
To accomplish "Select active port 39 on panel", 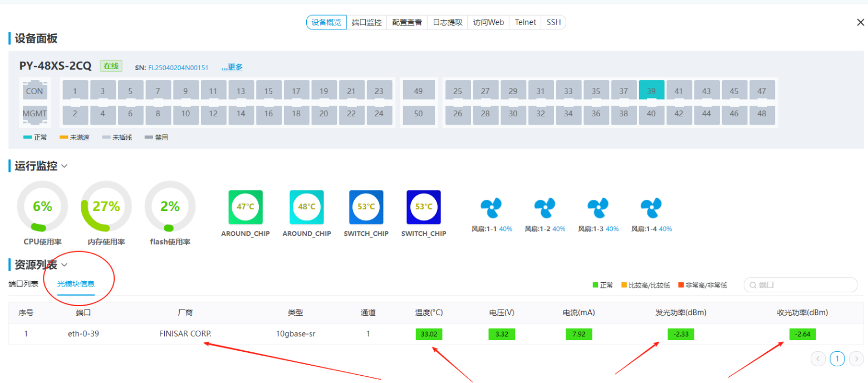I will 651,90.
